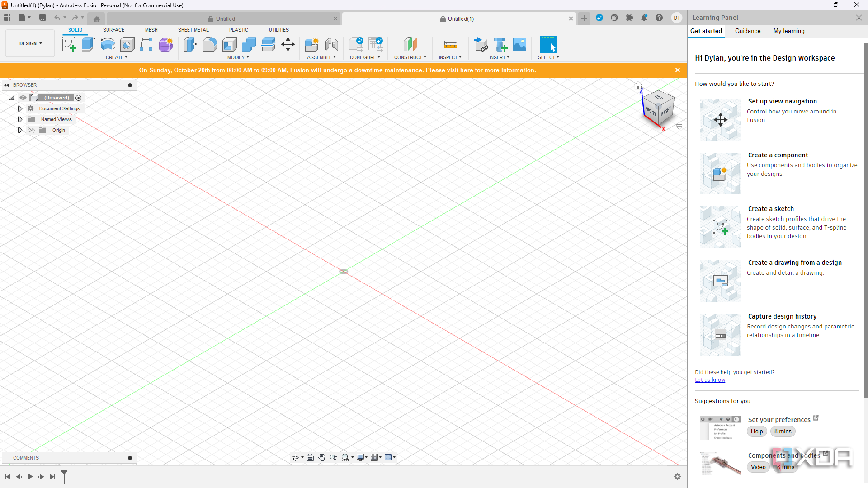Switch to the Surface tab
868x488 pixels.
(x=113, y=30)
